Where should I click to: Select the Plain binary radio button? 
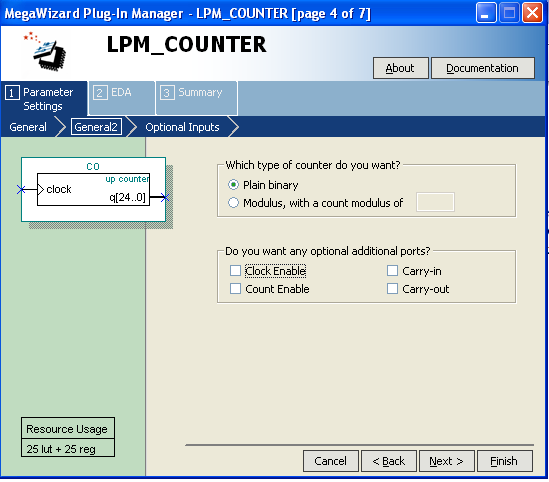tap(234, 184)
